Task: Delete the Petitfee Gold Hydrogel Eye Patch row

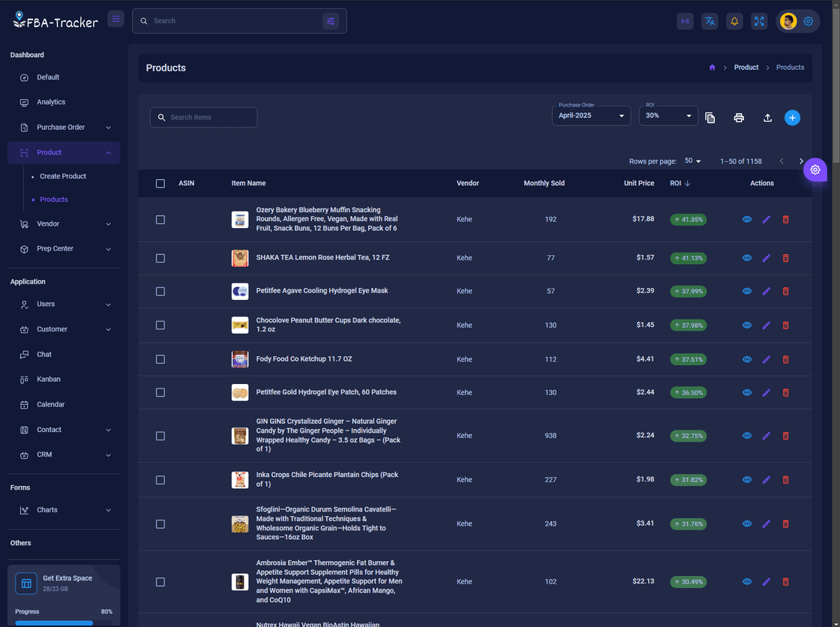Action: pyautogui.click(x=785, y=393)
